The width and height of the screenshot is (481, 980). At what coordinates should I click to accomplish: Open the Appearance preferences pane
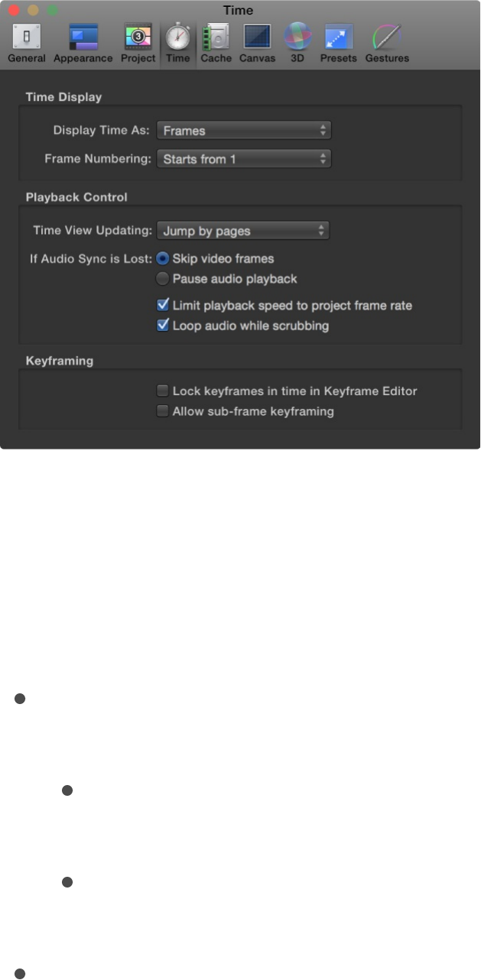83,43
